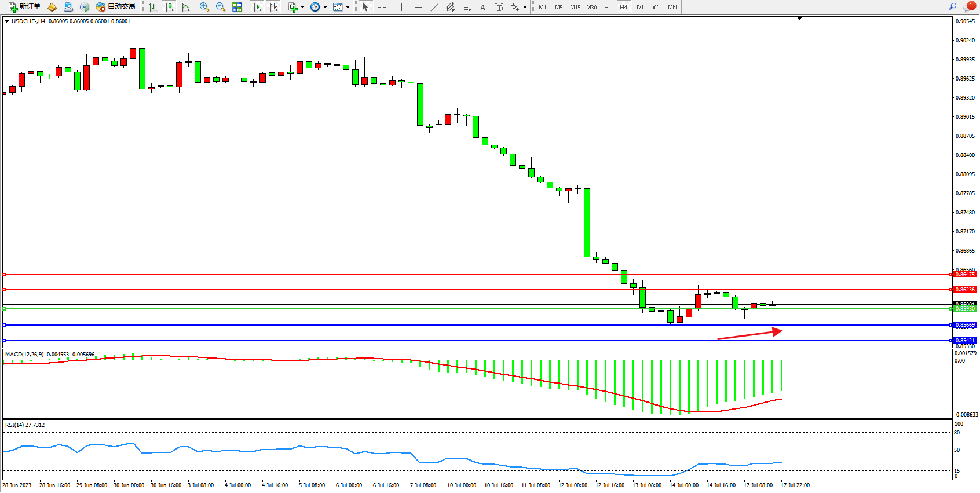
Task: Toggle the chart shift button
Action: [x=273, y=7]
